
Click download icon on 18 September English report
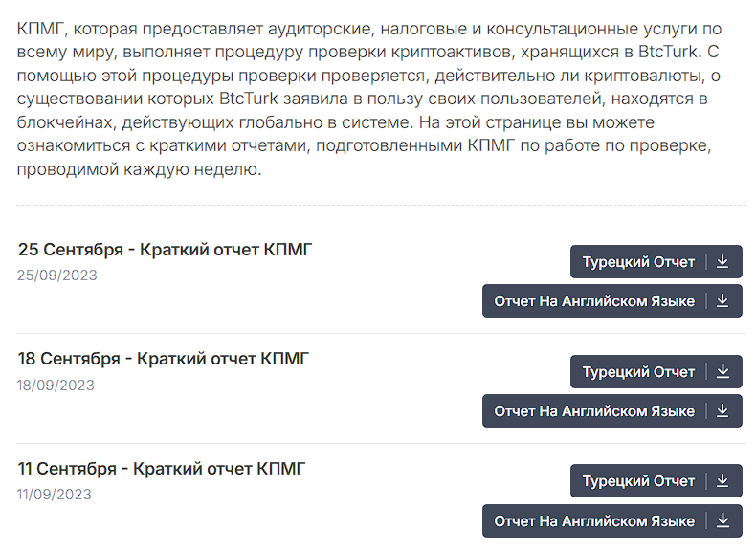point(723,411)
